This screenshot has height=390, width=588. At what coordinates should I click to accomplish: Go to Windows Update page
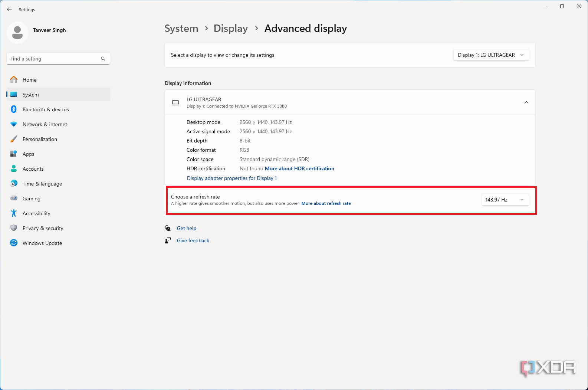pyautogui.click(x=58, y=243)
